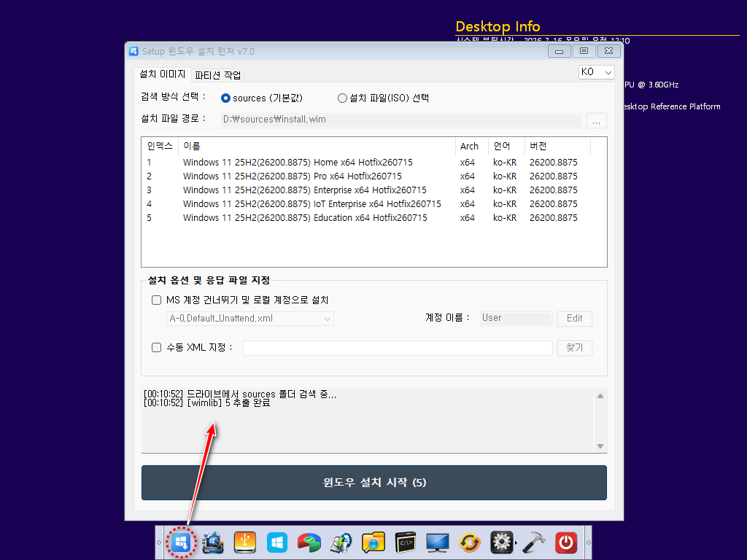Screen dimensions: 747x560
Task: Click the Setup launcher title bar icon
Action: 134,51
